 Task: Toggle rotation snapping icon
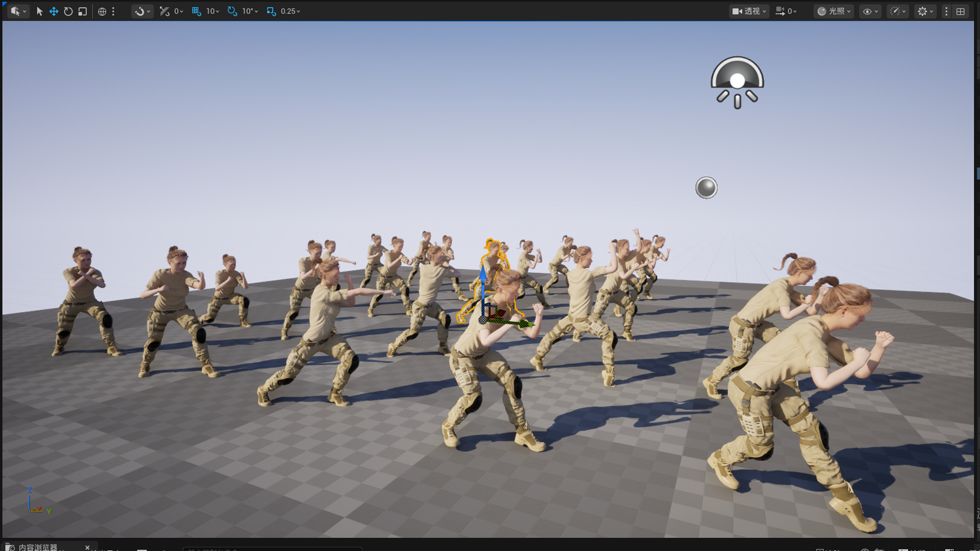click(232, 11)
